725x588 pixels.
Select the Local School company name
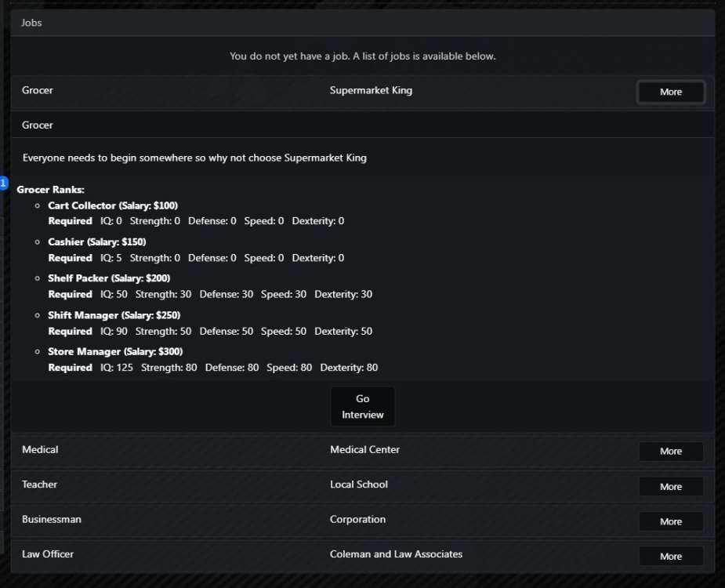[x=359, y=485]
